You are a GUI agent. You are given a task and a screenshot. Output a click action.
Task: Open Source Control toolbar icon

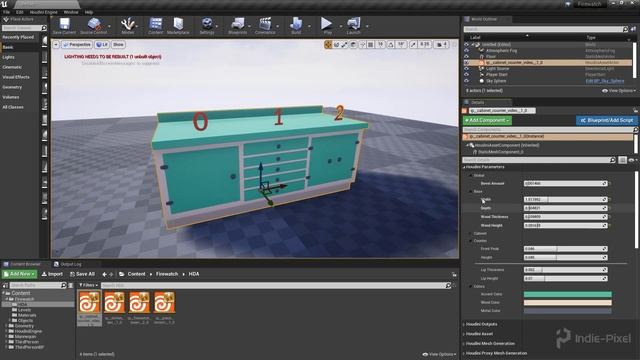[94, 24]
